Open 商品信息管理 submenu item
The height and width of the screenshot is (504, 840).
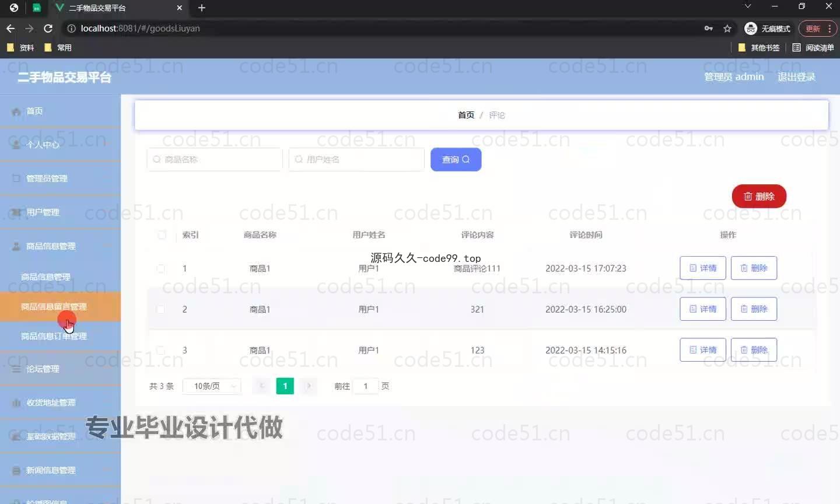[60, 277]
